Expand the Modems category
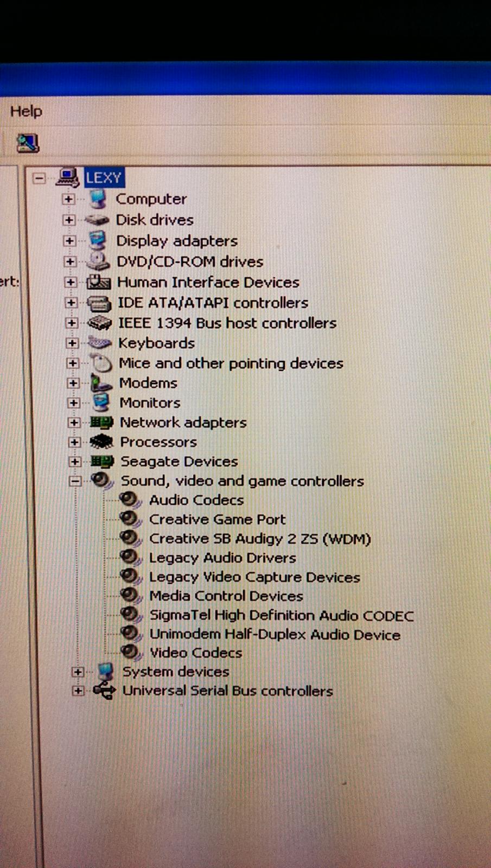This screenshot has height=868, width=491. pyautogui.click(x=73, y=383)
